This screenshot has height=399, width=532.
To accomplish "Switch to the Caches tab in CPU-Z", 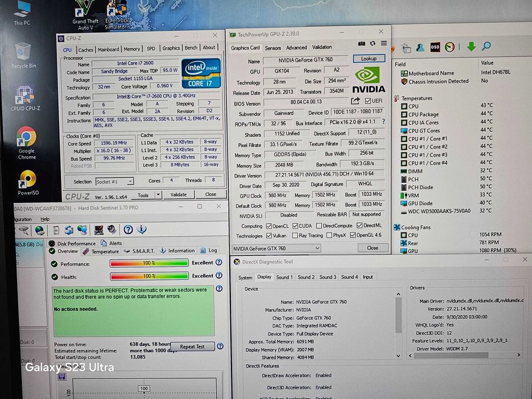I will (86, 50).
